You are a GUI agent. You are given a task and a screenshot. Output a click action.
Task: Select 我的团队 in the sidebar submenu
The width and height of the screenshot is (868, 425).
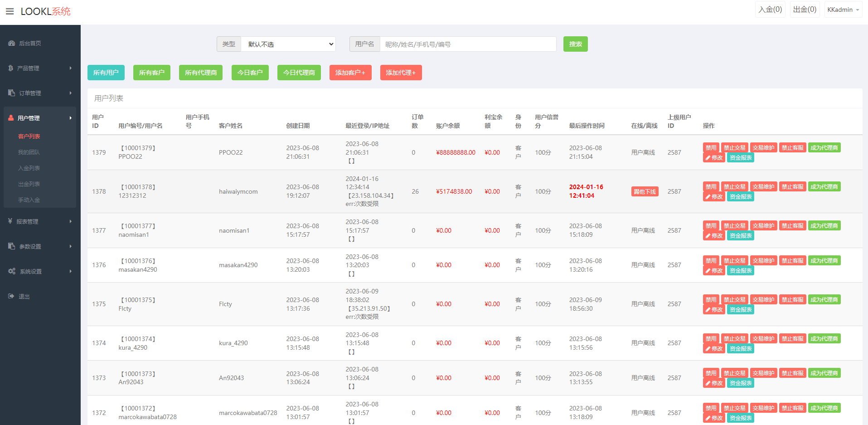(x=29, y=152)
